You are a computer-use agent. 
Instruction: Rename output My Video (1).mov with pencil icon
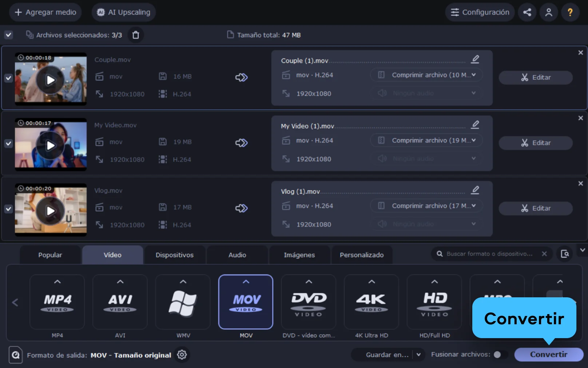pyautogui.click(x=475, y=125)
